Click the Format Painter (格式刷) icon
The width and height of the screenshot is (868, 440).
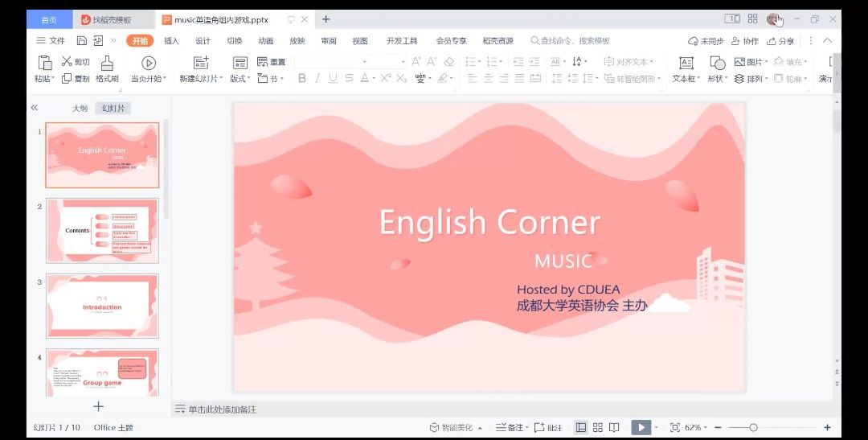point(106,64)
